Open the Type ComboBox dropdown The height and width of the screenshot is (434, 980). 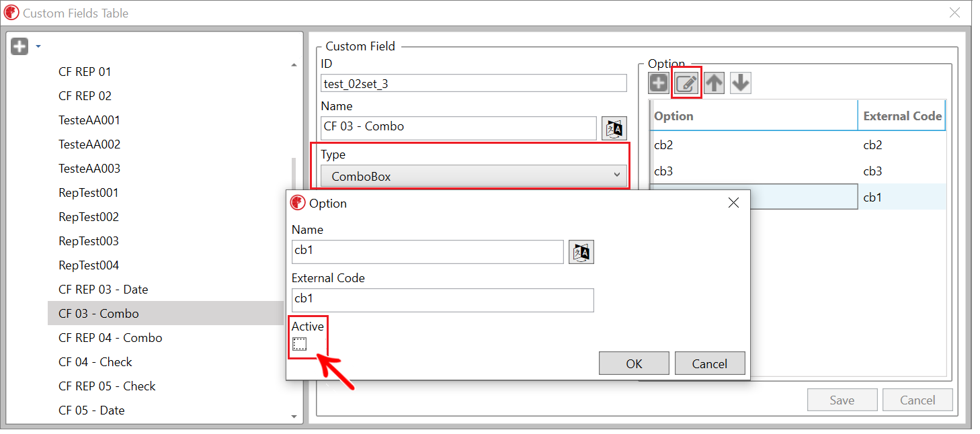(474, 176)
